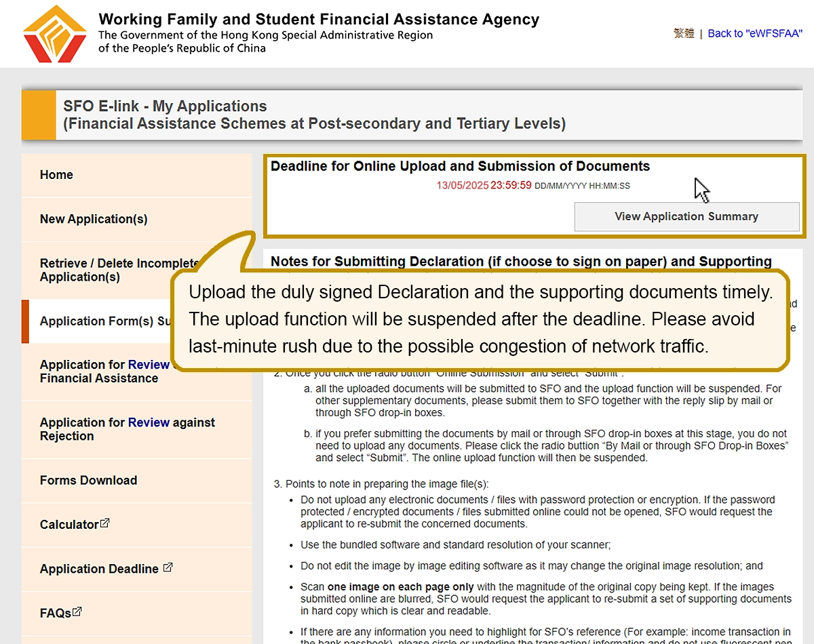Click the "Do not upload any electronic documents" bullet
814x644 pixels.
tap(537, 512)
